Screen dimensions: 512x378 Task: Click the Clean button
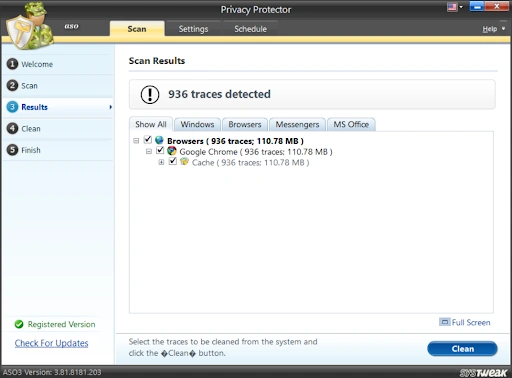click(x=462, y=349)
